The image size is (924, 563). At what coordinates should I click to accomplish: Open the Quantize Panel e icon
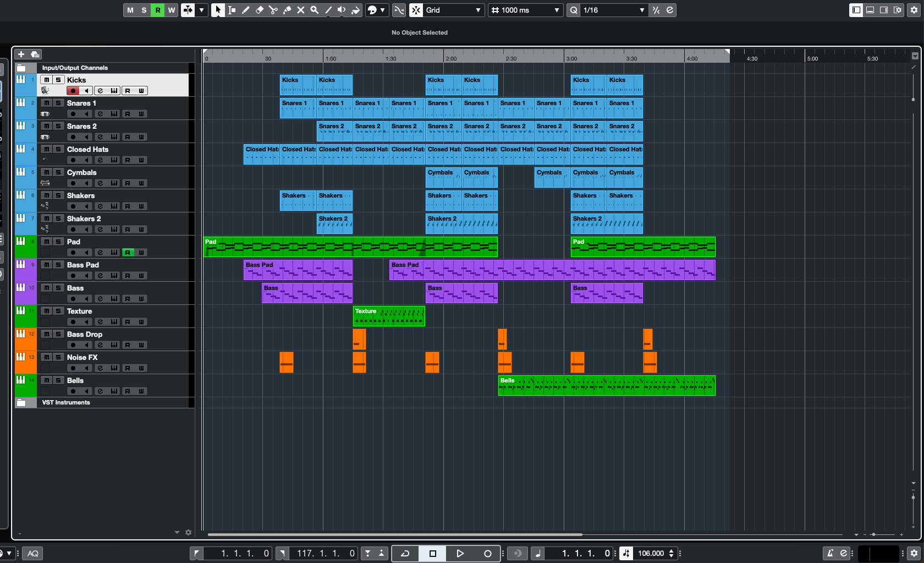pyautogui.click(x=670, y=10)
